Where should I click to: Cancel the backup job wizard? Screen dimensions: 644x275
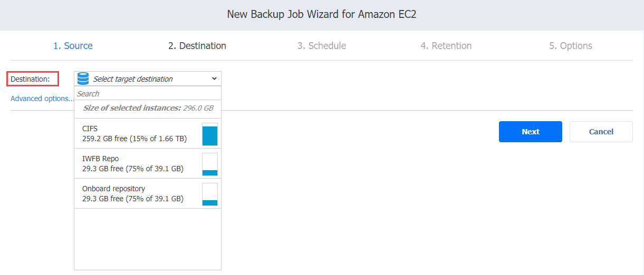point(601,132)
